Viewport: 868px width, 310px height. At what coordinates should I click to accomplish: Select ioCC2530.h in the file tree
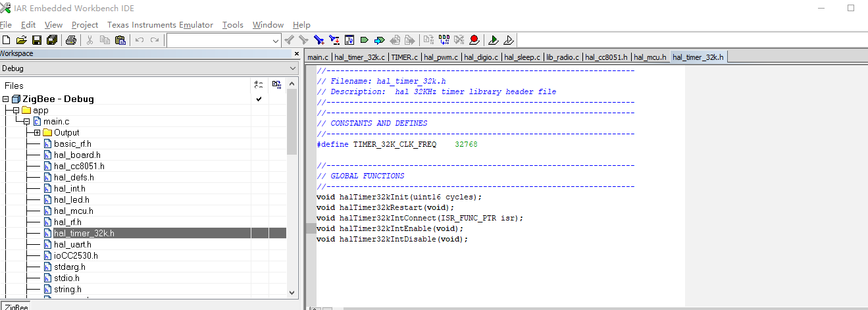point(76,255)
